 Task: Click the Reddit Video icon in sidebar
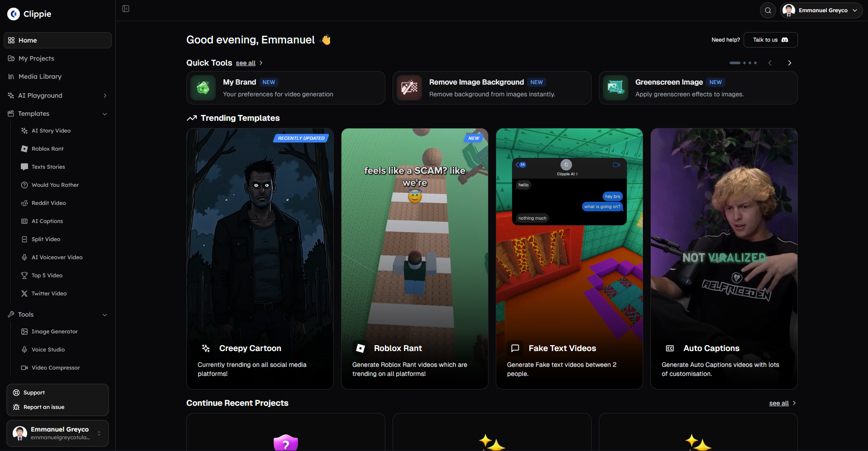pos(24,203)
